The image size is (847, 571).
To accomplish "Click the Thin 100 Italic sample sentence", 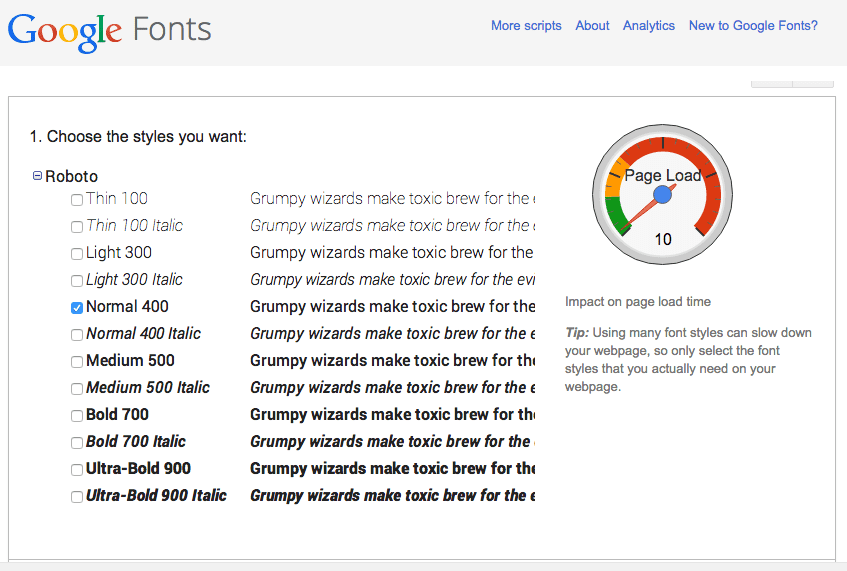I will click(393, 226).
